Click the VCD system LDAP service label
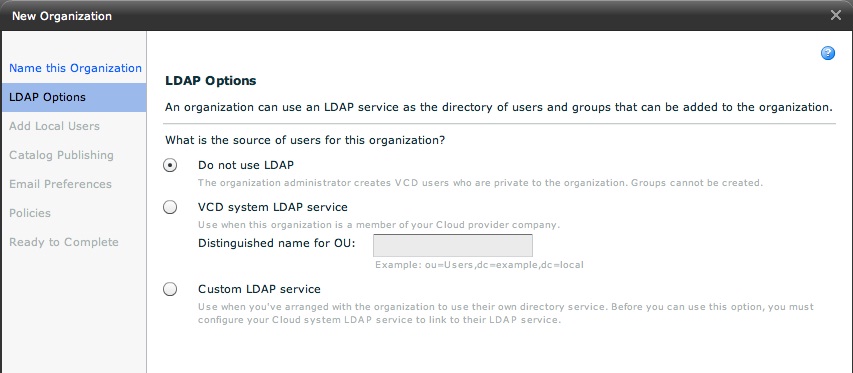Viewport: 853px width, 373px height. (273, 207)
